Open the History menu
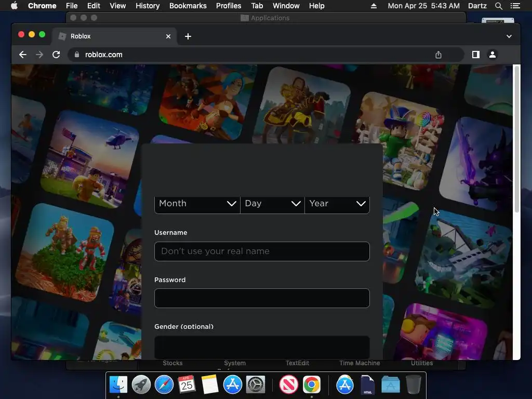 (148, 6)
